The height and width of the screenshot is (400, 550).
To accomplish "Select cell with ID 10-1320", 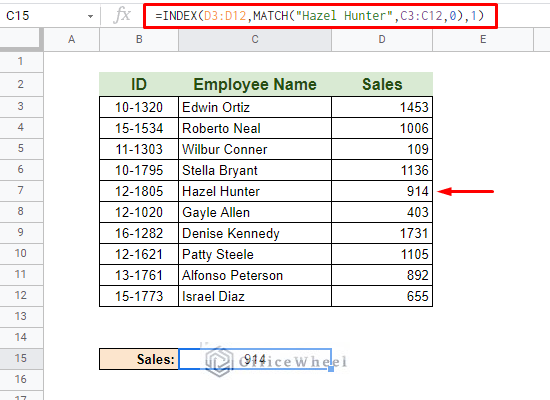I will pyautogui.click(x=139, y=107).
